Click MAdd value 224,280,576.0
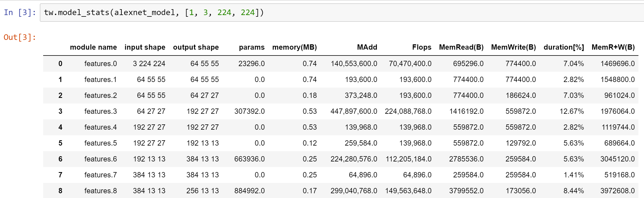The image size is (644, 198). [354, 159]
